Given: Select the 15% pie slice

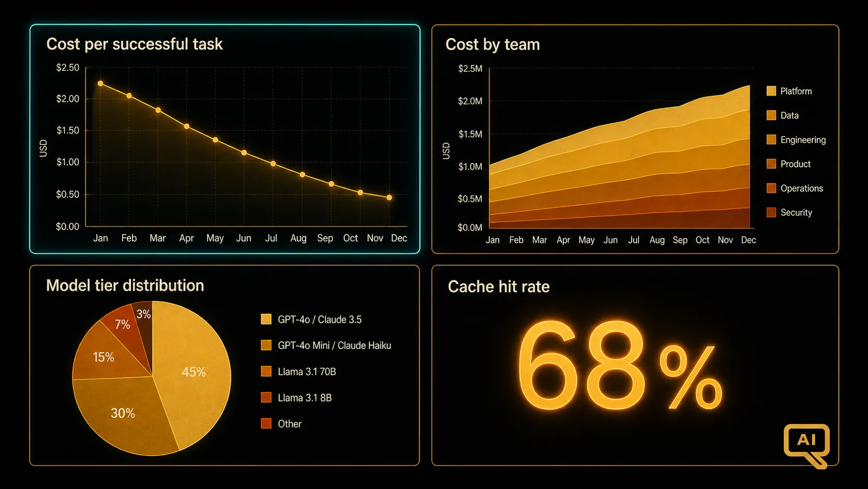Looking at the screenshot, I should (104, 357).
